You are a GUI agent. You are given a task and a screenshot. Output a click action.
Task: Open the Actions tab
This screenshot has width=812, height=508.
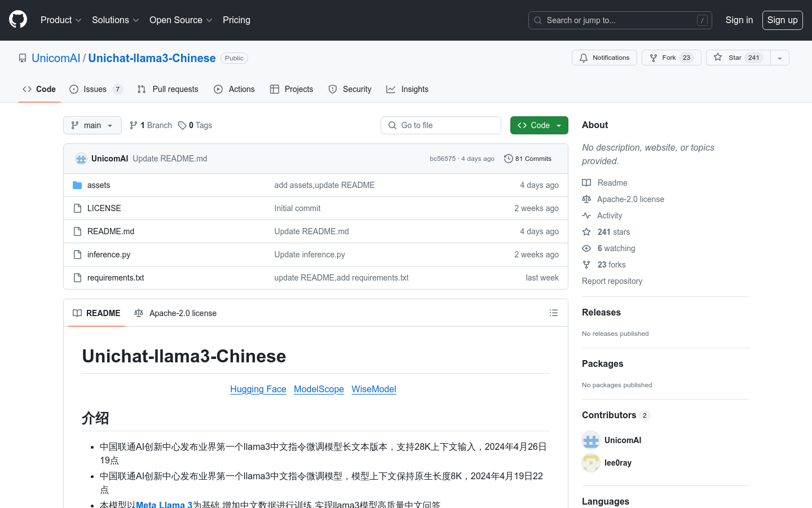coord(234,89)
